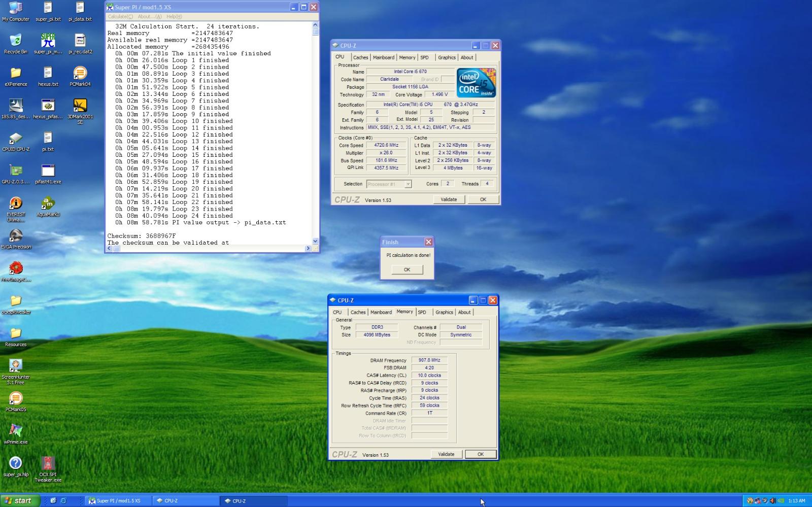Click OK in bottom CPU-Z window

click(481, 454)
